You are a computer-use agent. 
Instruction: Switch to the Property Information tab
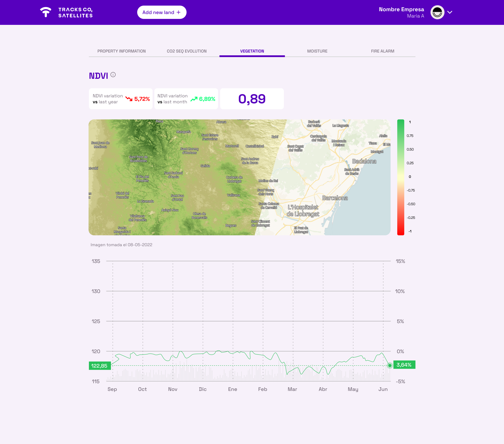pos(121,51)
